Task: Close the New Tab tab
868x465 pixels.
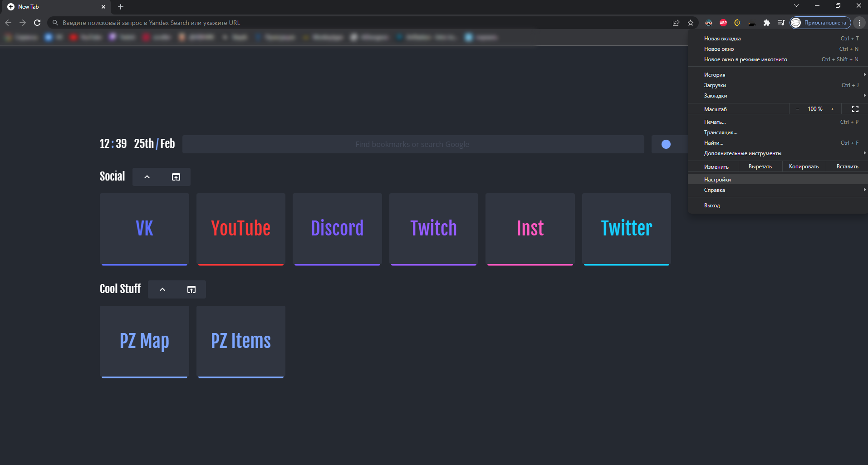Action: 103,7
